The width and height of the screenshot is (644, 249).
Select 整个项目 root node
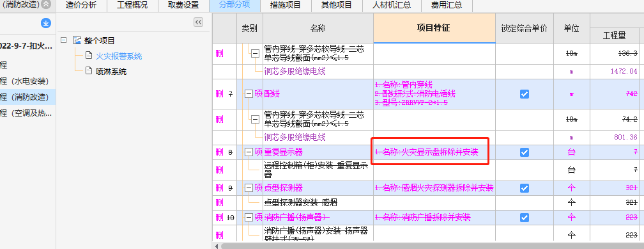[100, 40]
